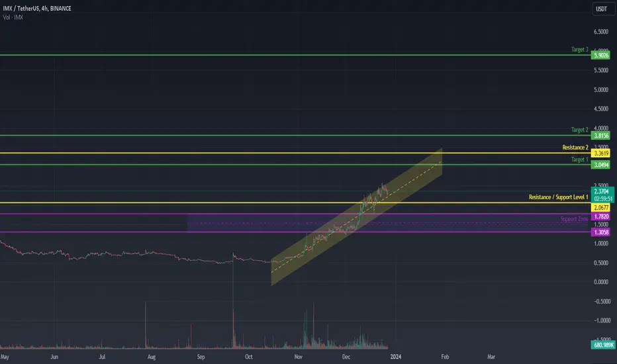Click the Nov date on time axis

pyautogui.click(x=299, y=357)
